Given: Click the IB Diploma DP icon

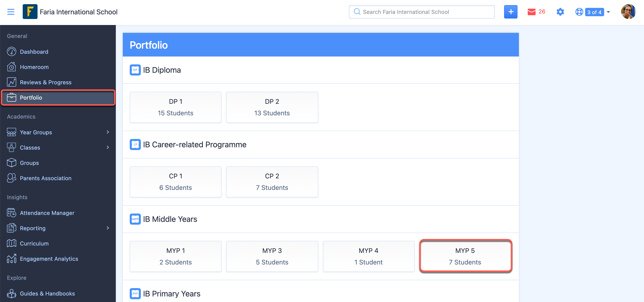Looking at the screenshot, I should pos(135,70).
